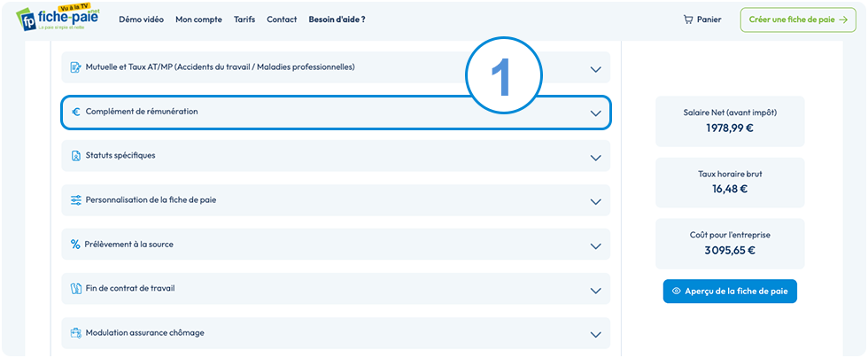Expand the Statuts spécifiques section chevron

point(595,158)
